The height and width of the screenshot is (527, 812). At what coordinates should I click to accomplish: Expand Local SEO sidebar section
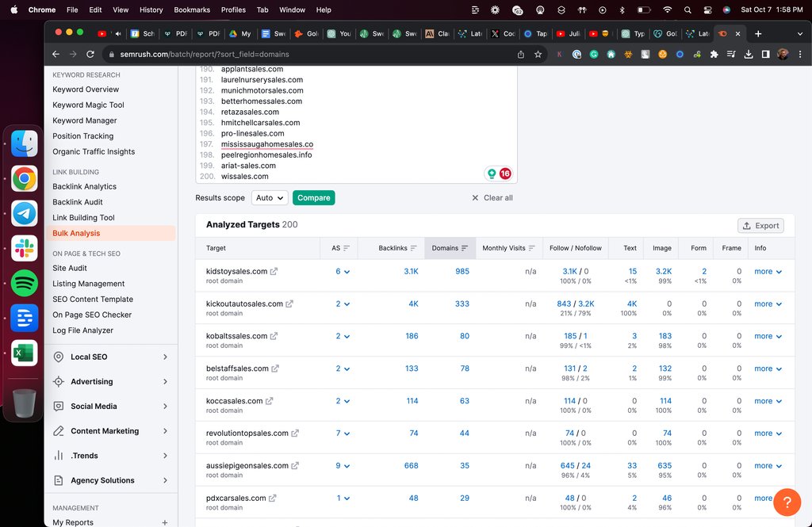click(x=111, y=357)
